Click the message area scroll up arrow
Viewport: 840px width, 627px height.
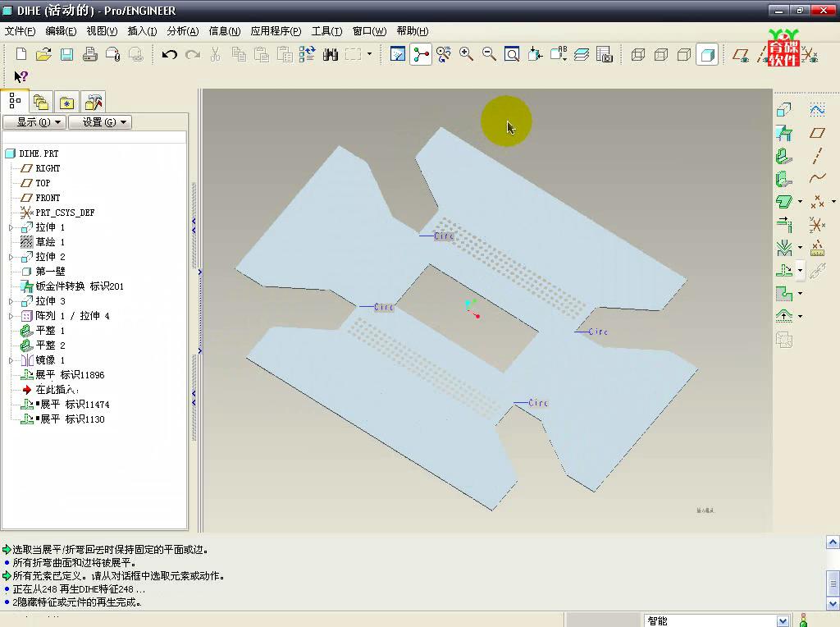pyautogui.click(x=833, y=542)
